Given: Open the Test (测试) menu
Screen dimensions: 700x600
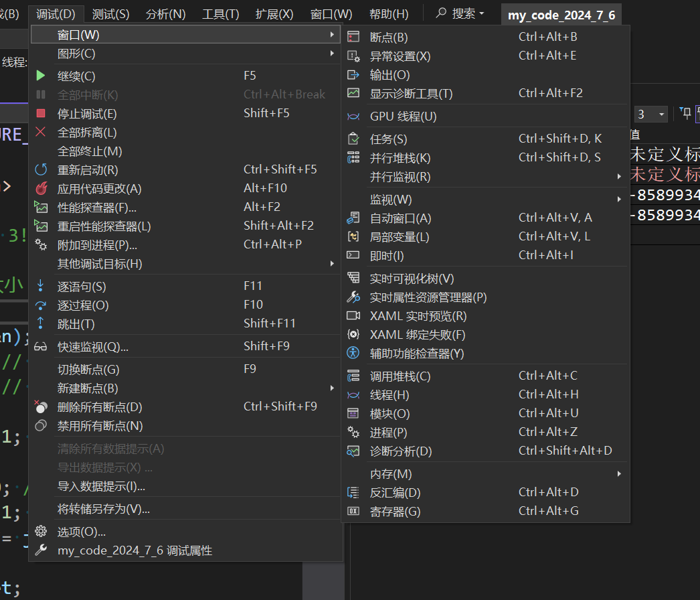Looking at the screenshot, I should pos(110,14).
